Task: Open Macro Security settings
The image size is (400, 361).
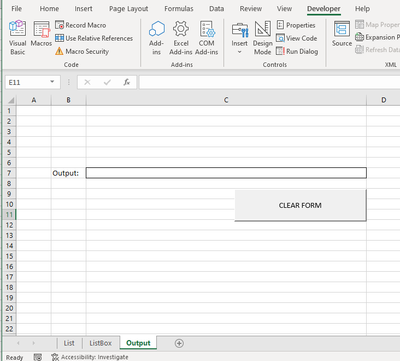Action: point(82,51)
